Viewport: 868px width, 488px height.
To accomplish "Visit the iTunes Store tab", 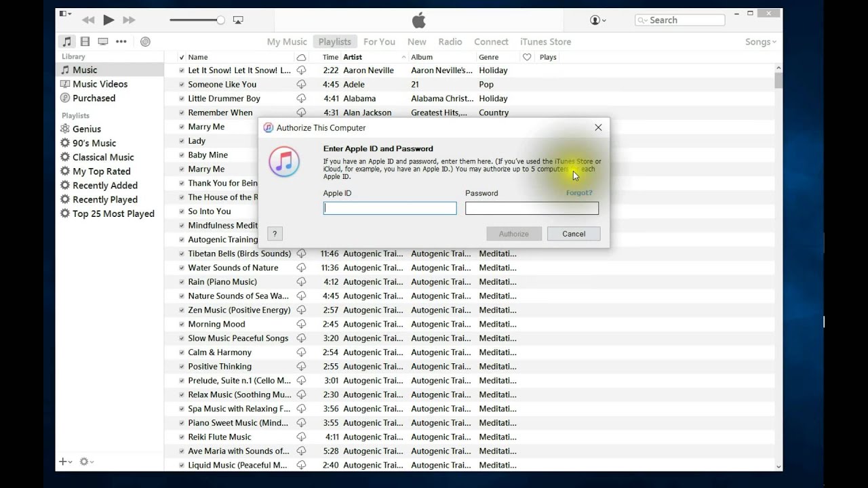I will (546, 41).
